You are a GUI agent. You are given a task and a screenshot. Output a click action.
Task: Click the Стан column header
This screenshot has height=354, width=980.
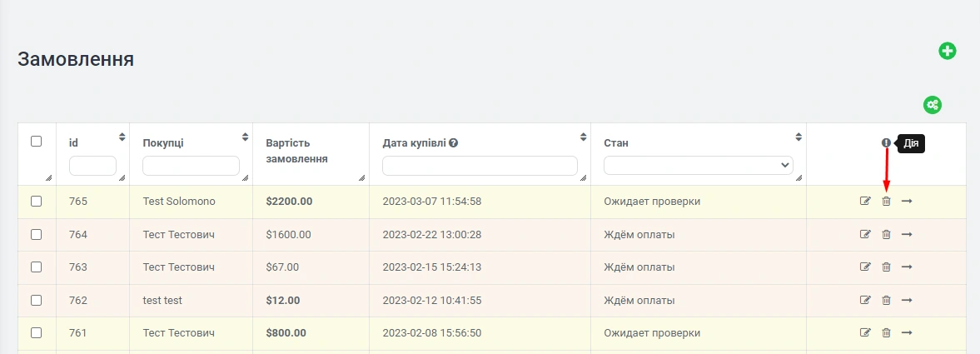click(x=616, y=143)
